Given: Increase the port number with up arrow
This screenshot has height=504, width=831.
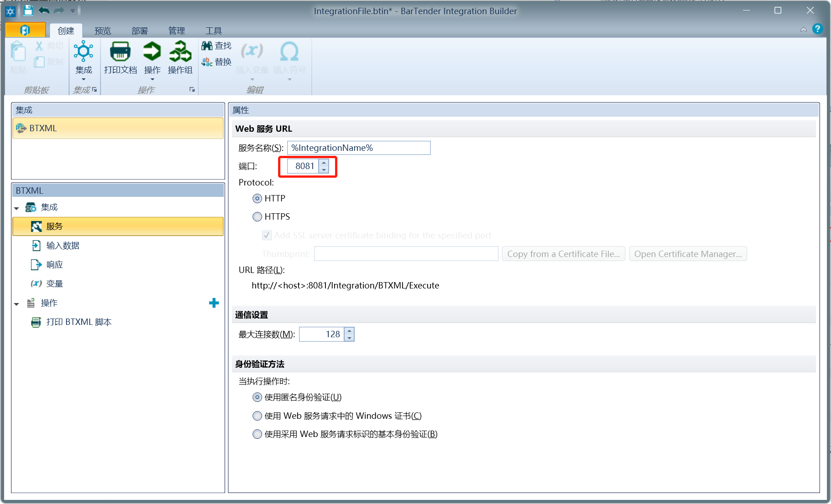Looking at the screenshot, I should pyautogui.click(x=324, y=163).
